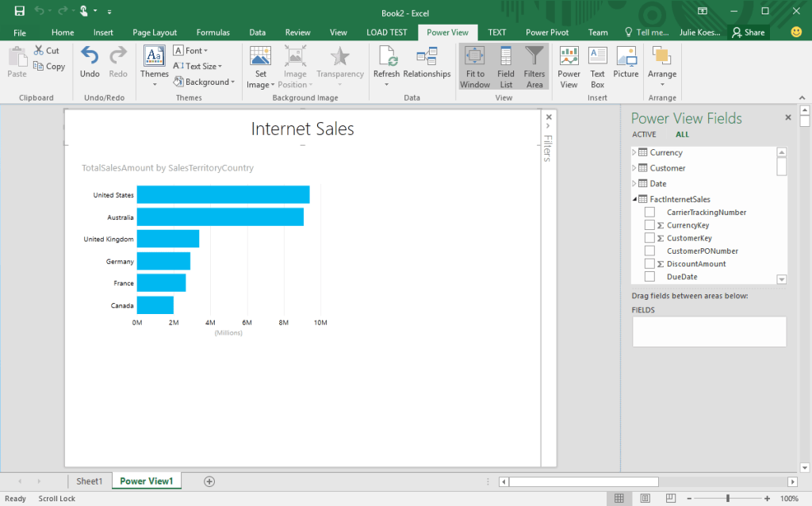Check the DiscountAmount field
The image size is (812, 506).
(649, 264)
